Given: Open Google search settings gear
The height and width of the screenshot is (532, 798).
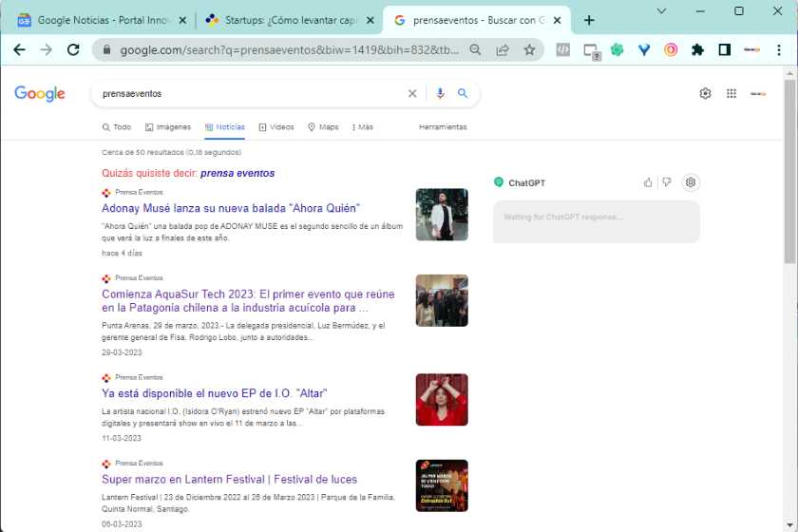Looking at the screenshot, I should [x=705, y=93].
